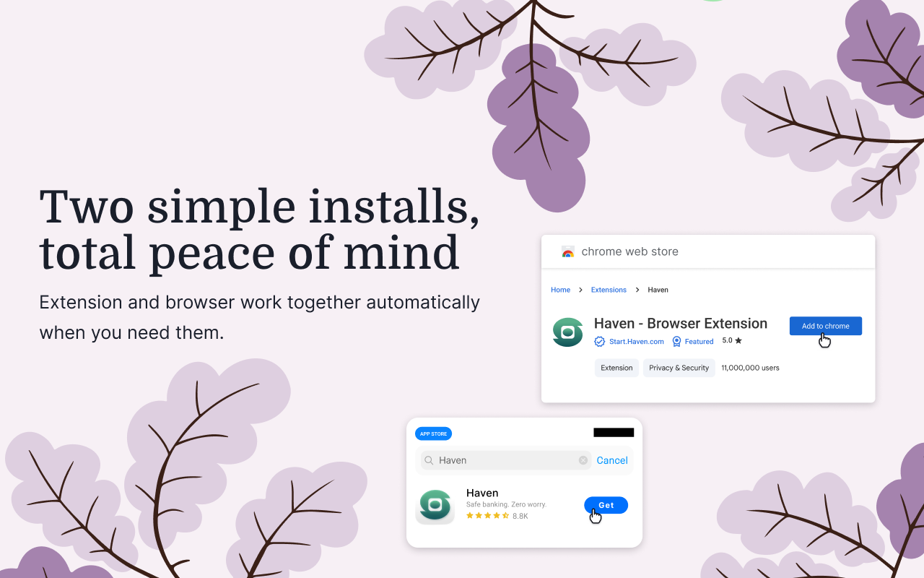Click the Chrome Web Store logo icon
The image size is (924, 578).
568,251
